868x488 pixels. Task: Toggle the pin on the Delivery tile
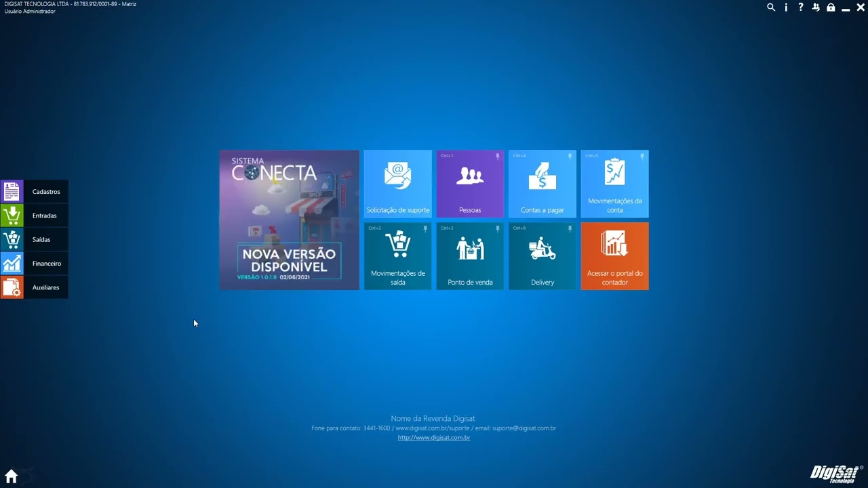tap(570, 229)
